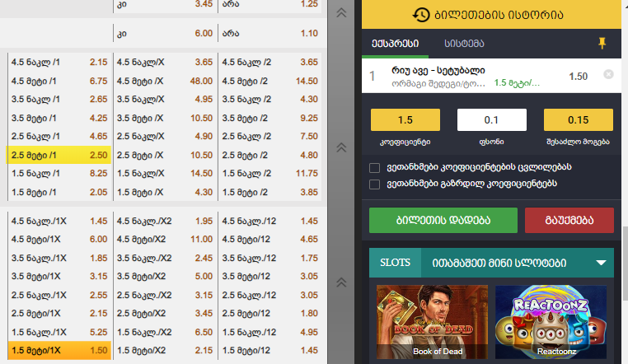Switch to the სისტემა tab

[x=464, y=44]
